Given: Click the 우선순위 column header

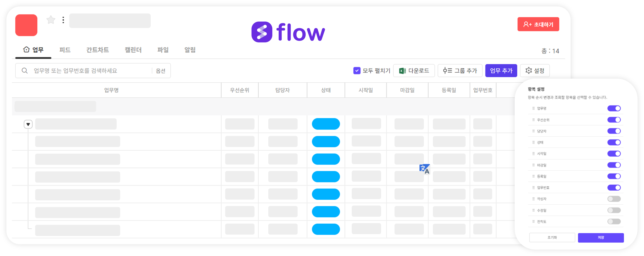Looking at the screenshot, I should [240, 90].
